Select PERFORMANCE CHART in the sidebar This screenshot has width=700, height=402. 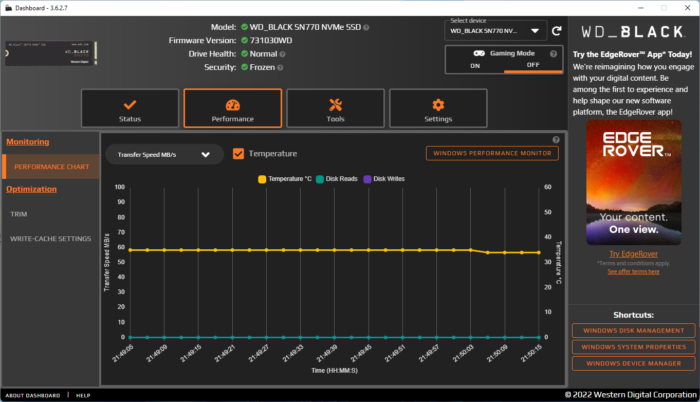pos(50,166)
